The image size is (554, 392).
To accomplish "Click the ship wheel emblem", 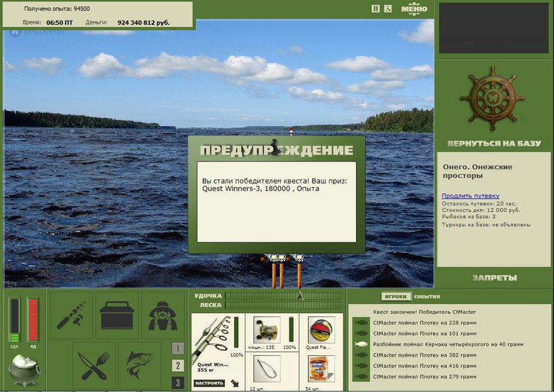I will pyautogui.click(x=492, y=98).
